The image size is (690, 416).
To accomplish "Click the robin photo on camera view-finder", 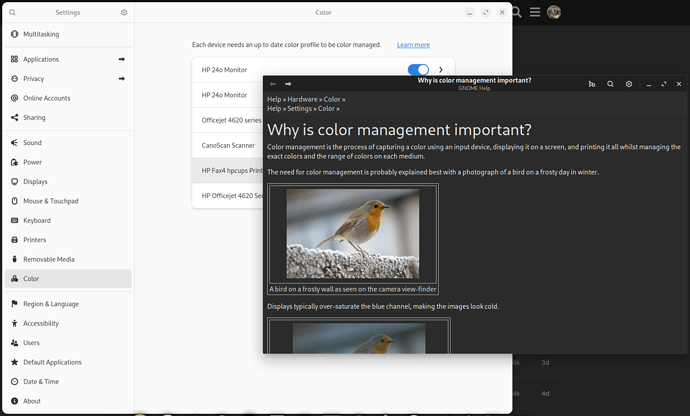I will [353, 233].
